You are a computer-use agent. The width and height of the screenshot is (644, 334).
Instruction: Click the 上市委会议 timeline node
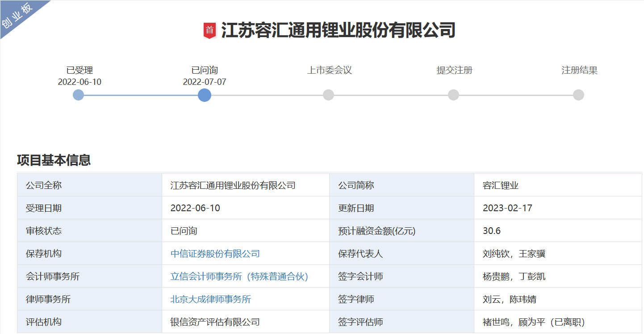328,95
